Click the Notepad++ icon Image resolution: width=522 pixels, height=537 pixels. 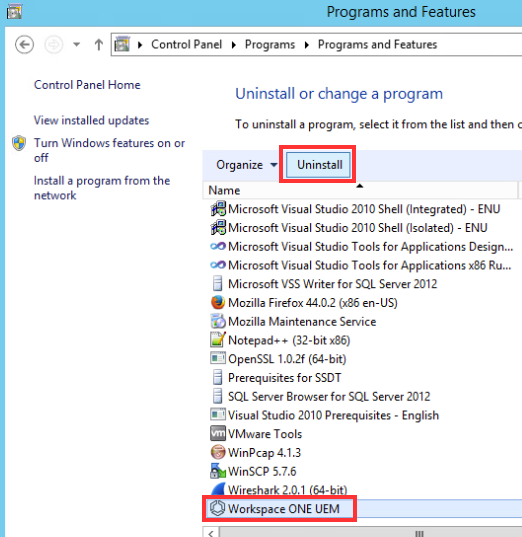coord(218,340)
